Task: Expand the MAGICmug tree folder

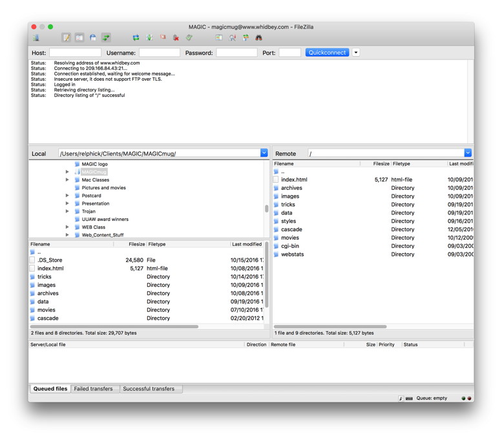Action: 67,172
